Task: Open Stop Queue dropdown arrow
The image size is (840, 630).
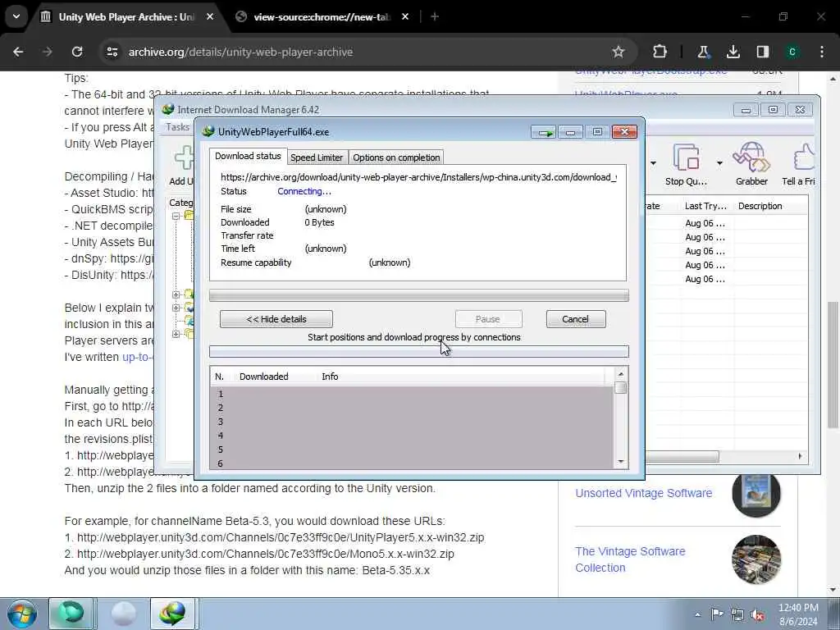Action: [719, 163]
